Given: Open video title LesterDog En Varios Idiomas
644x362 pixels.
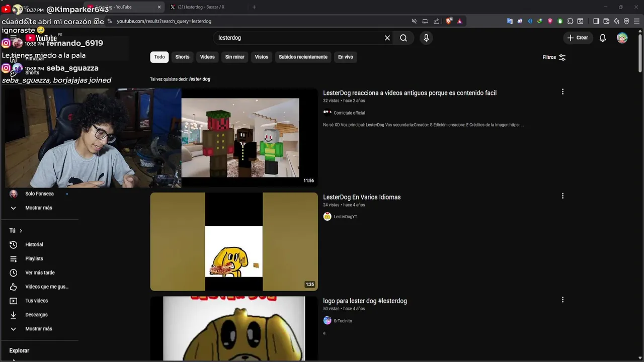Looking at the screenshot, I should pos(362,197).
